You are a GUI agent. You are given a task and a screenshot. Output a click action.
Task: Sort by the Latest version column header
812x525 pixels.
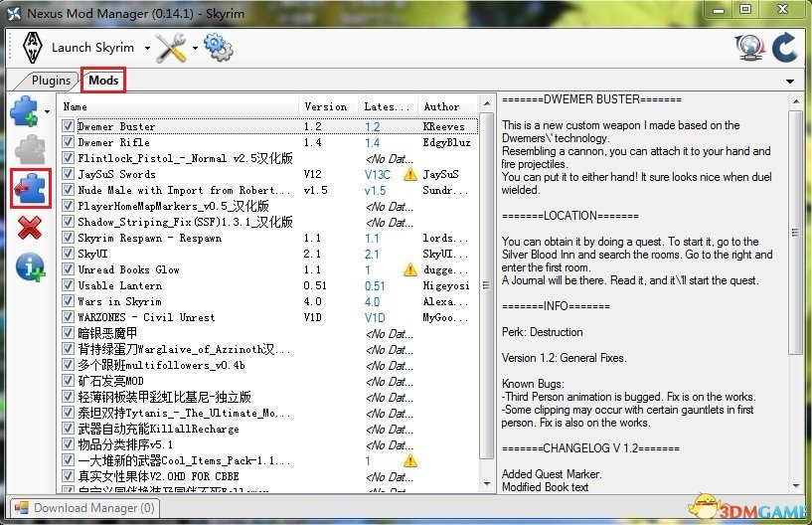pos(388,106)
